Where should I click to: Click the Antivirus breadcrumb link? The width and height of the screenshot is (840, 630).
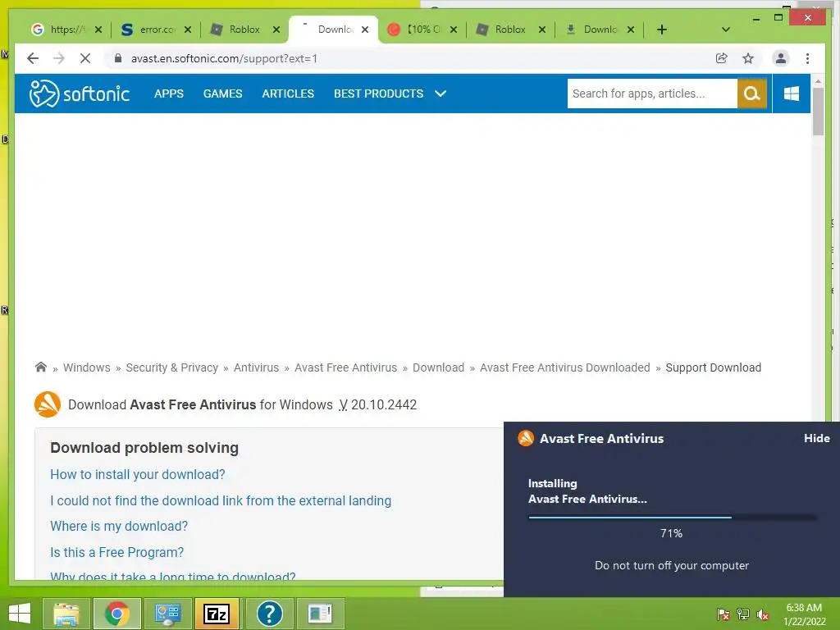[x=256, y=367]
